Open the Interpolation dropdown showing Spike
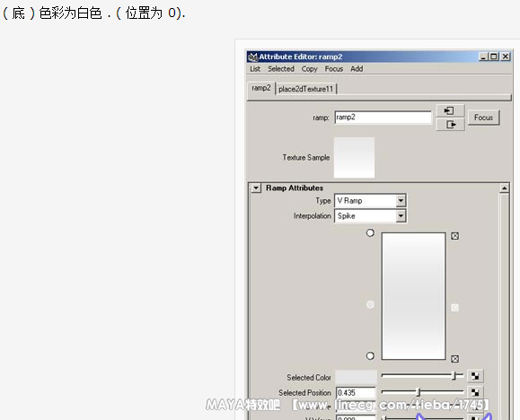Screen dimensions: 520x420 click(370, 216)
